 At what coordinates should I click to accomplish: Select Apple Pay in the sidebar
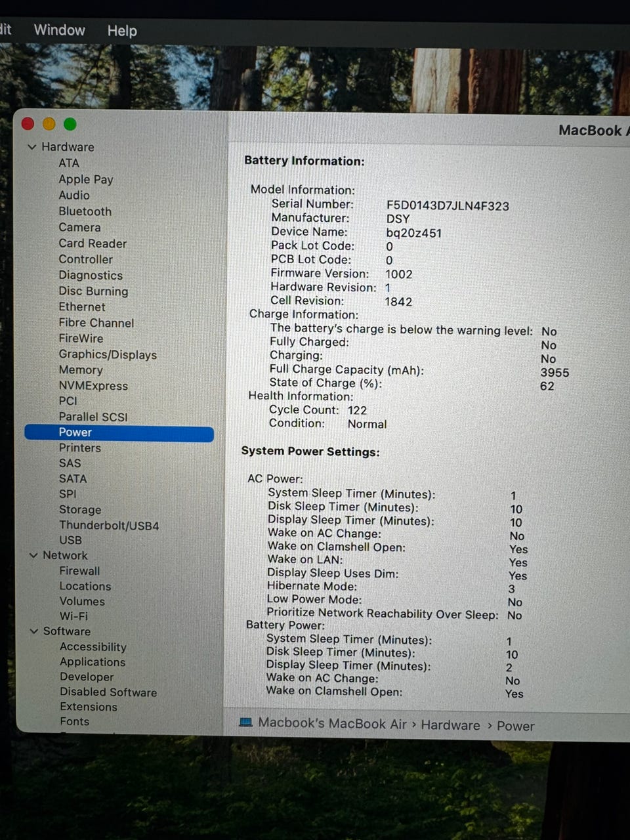[x=86, y=179]
